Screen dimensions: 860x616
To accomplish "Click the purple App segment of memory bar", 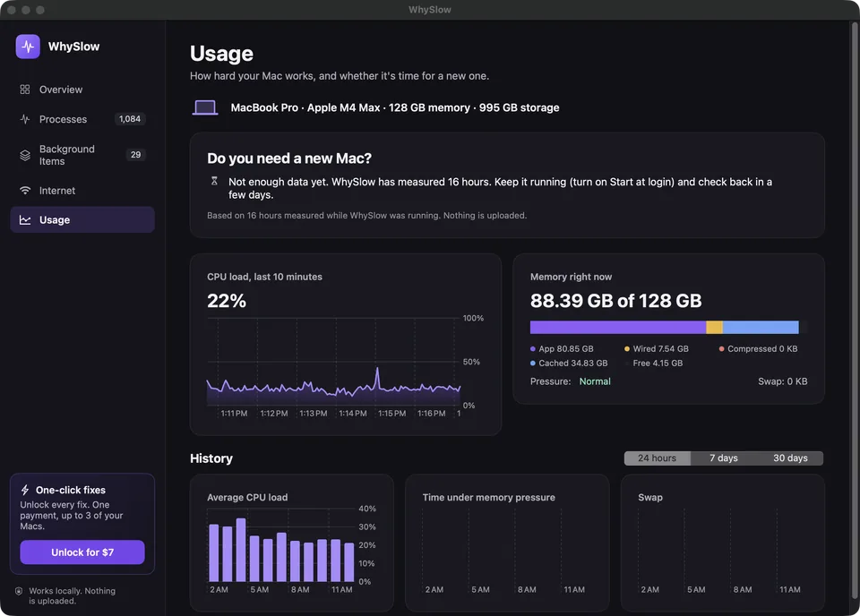I will coord(618,327).
